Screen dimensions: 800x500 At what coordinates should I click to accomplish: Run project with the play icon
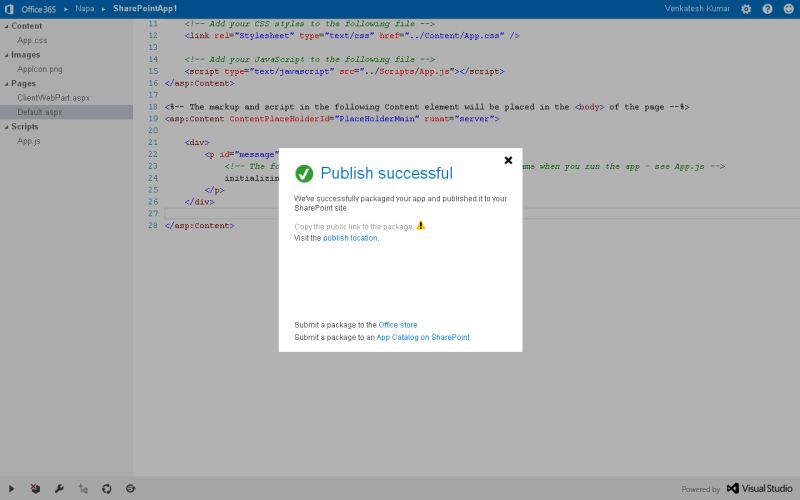(11, 488)
